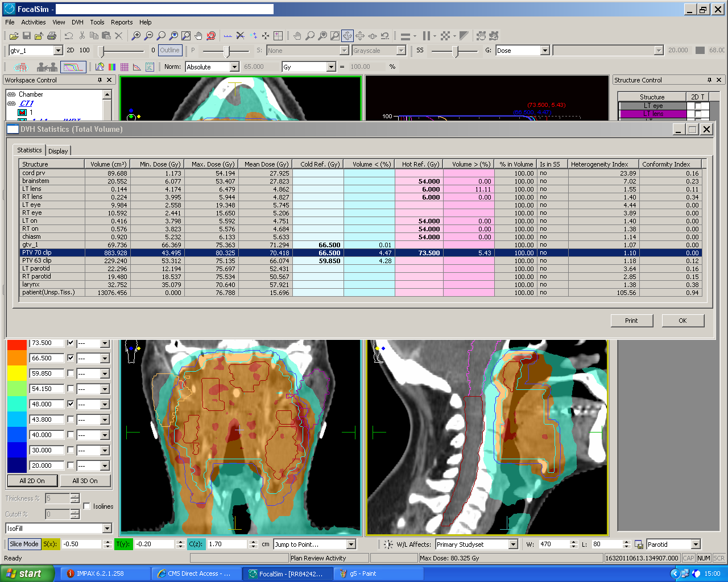Open line style dropdown for 73.500 level
Viewport: 728px width, 582px height.
pyautogui.click(x=105, y=343)
